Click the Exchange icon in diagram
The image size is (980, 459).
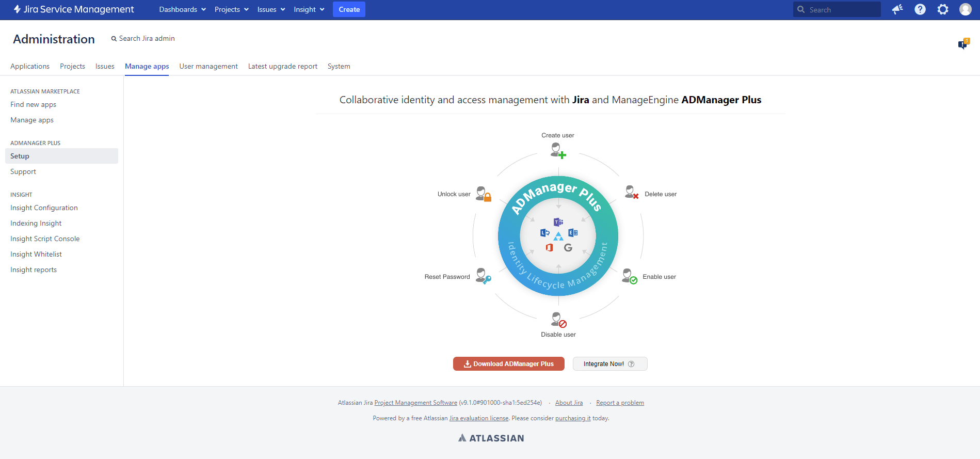573,233
